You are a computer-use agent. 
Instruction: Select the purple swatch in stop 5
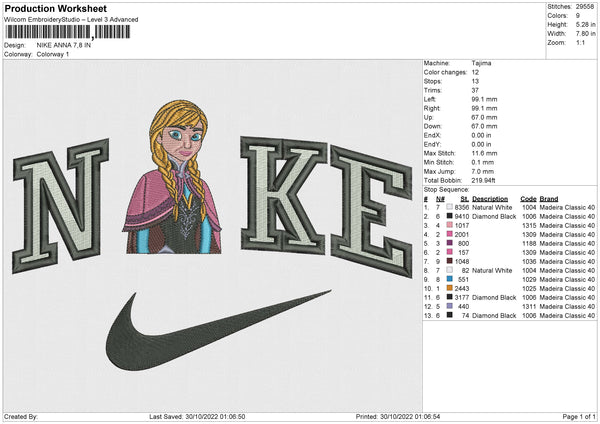[449, 243]
